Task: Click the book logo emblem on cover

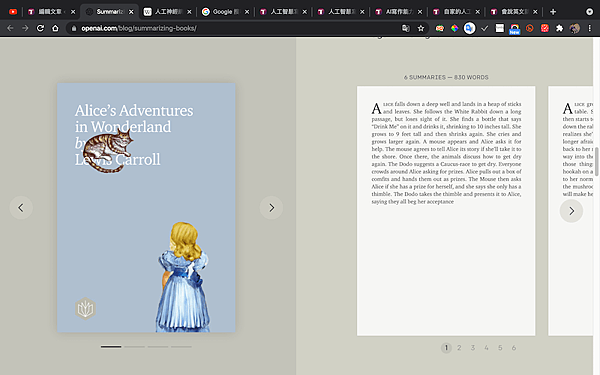Action: click(x=85, y=308)
